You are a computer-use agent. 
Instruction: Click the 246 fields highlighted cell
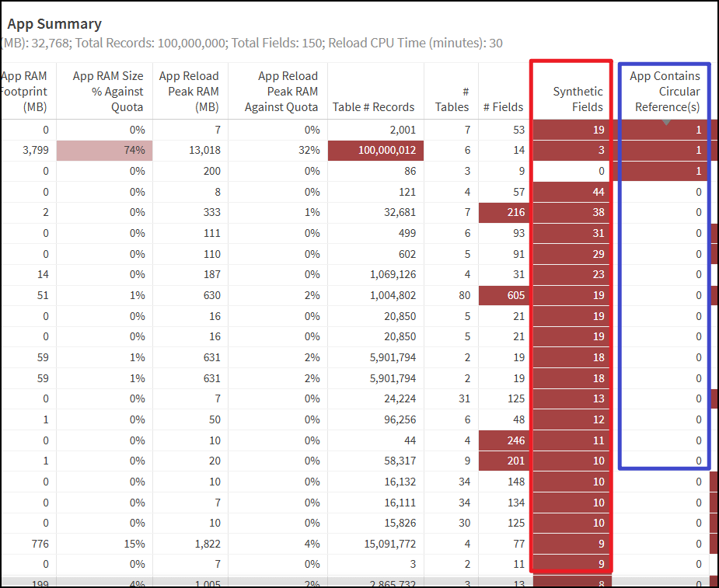click(x=504, y=440)
